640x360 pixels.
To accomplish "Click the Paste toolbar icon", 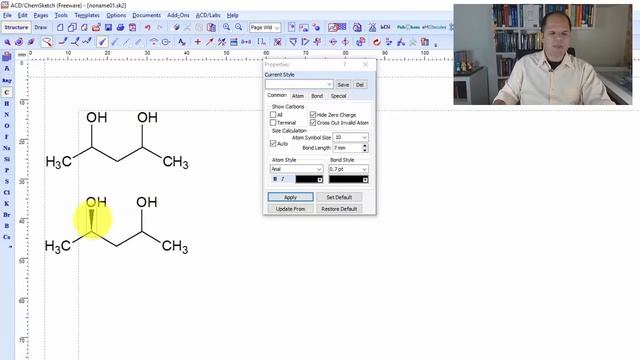I will point(211,28).
